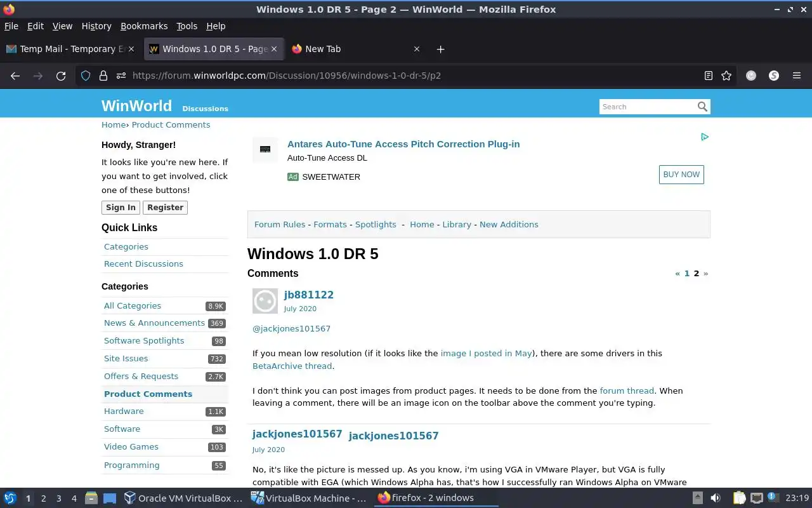Click the grey circular extension icon in toolbar
The height and width of the screenshot is (508, 812).
coord(751,76)
